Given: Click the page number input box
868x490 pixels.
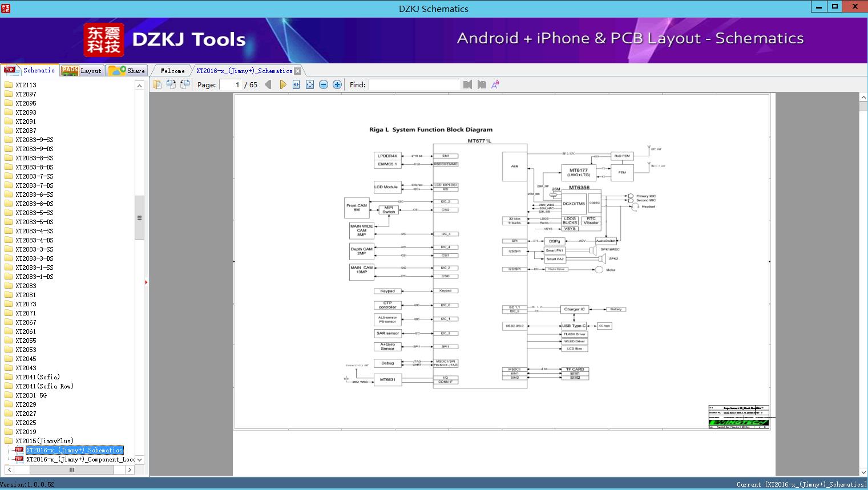Looking at the screenshot, I should tap(231, 84).
